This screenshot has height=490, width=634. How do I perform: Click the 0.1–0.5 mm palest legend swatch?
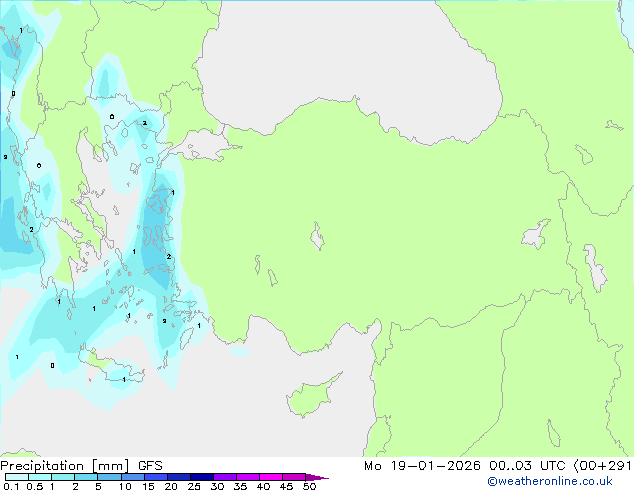(x=17, y=477)
